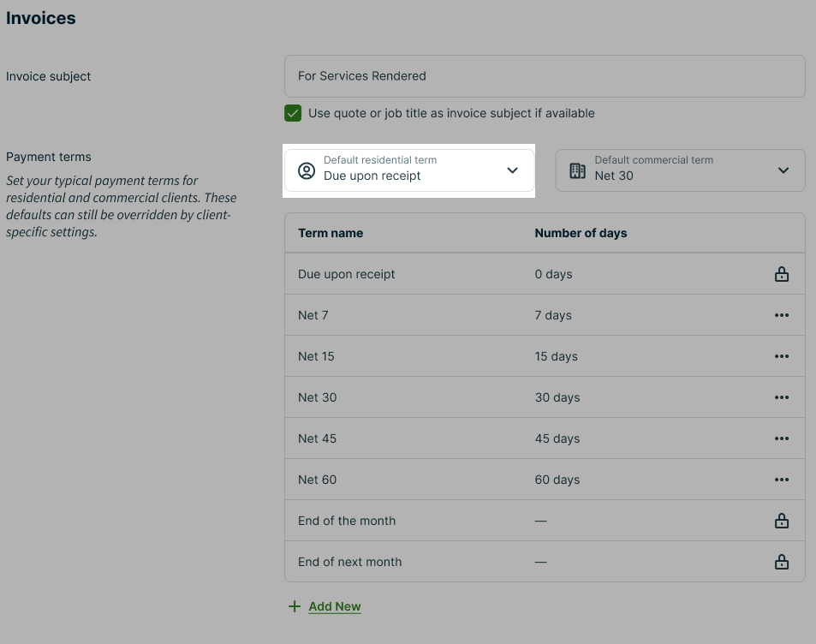Click lock icon on End of the month row
816x644 pixels.
point(781,521)
